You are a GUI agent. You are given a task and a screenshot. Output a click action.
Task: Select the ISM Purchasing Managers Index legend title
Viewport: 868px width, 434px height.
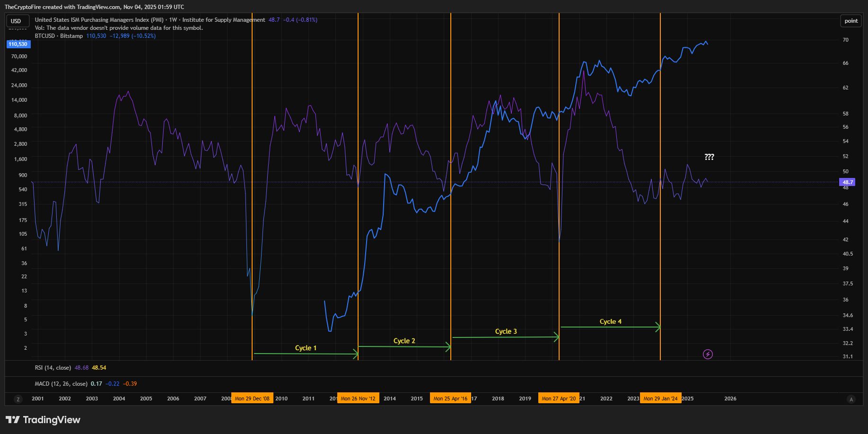point(149,20)
